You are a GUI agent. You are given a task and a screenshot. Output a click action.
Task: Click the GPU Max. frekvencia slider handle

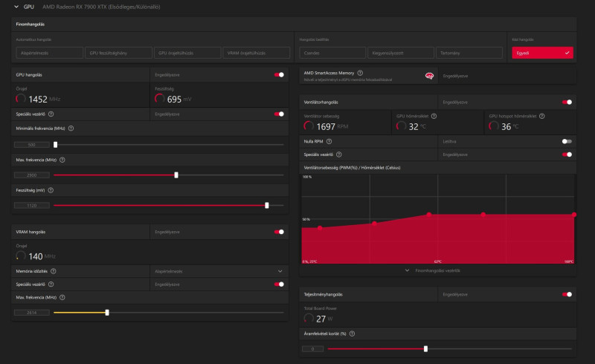tap(176, 175)
